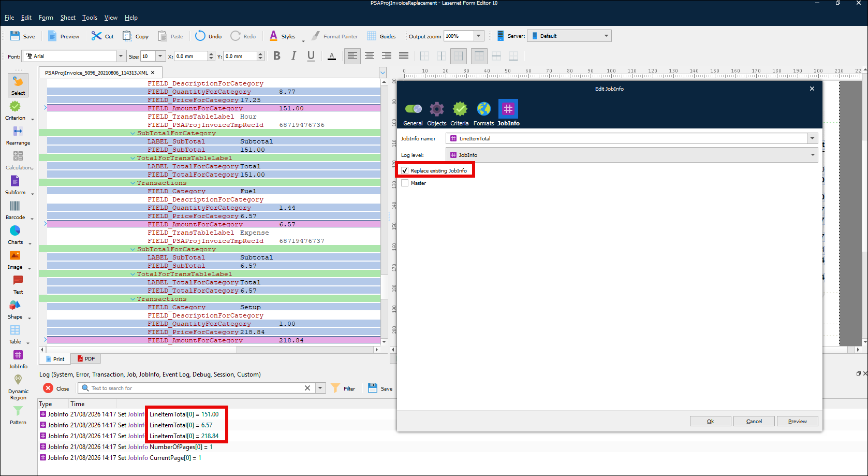Viewport: 868px width, 476px height.
Task: Click the Cut scissors icon
Action: 97,36
